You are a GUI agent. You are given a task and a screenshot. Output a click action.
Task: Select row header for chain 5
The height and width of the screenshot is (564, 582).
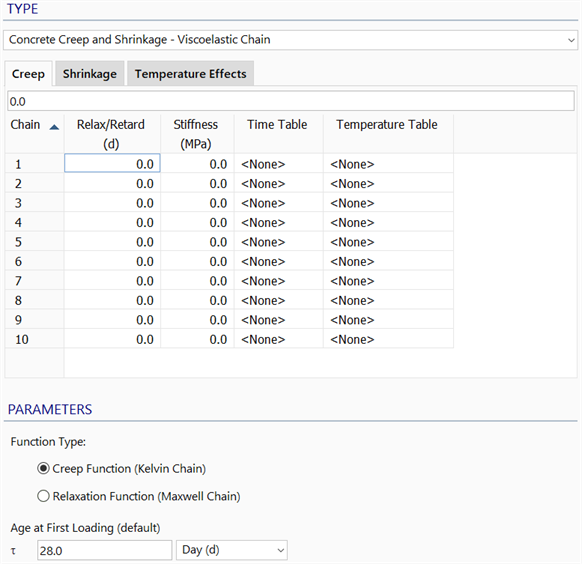pyautogui.click(x=34, y=242)
